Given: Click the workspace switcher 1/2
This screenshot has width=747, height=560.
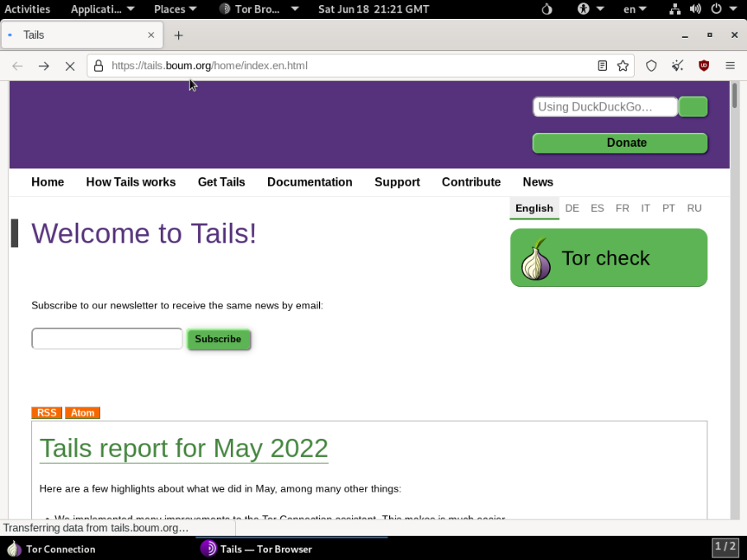Looking at the screenshot, I should point(725,546).
